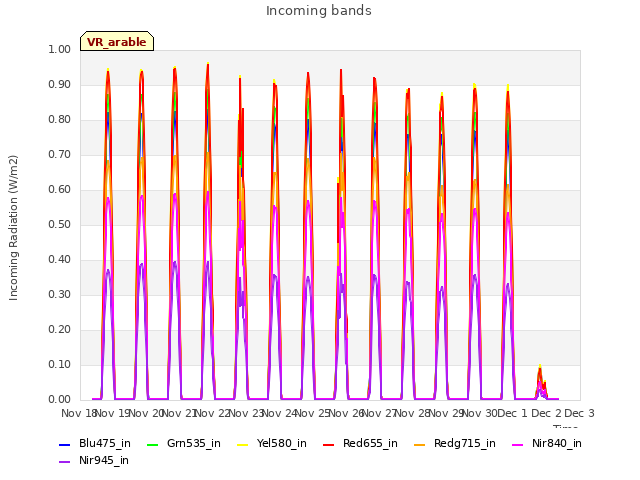The width and height of the screenshot is (640, 480).
Task: Toggle the Redg715_in legend entry
Action: click(455, 443)
